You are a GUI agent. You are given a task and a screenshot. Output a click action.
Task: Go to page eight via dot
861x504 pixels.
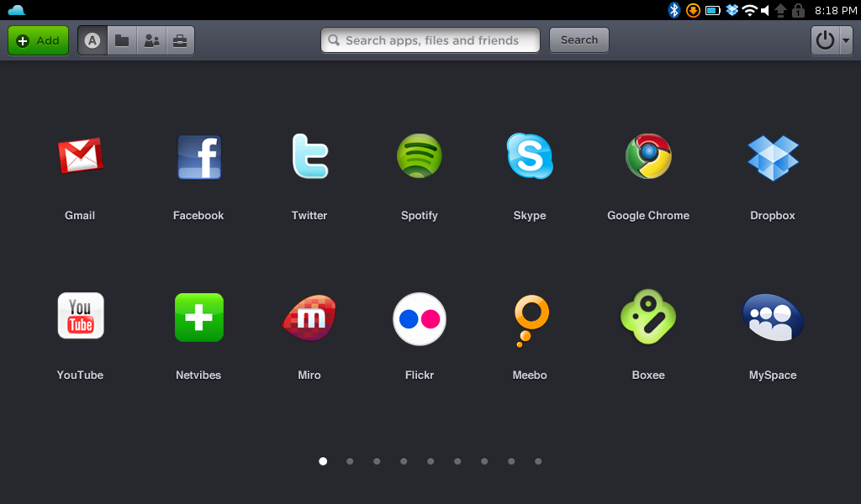point(511,461)
